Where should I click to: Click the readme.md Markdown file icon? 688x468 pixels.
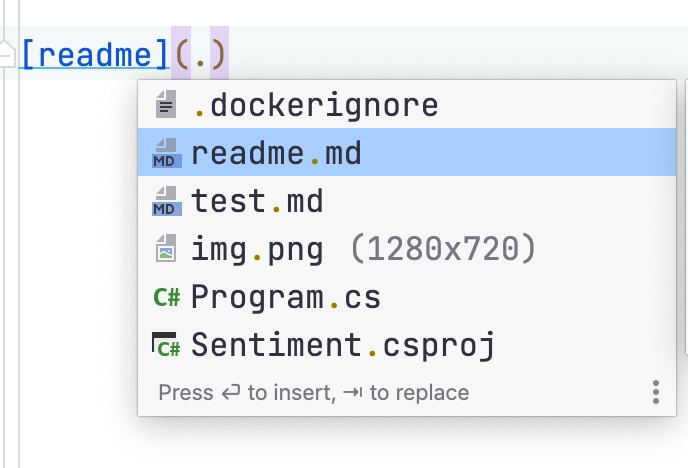click(x=166, y=153)
